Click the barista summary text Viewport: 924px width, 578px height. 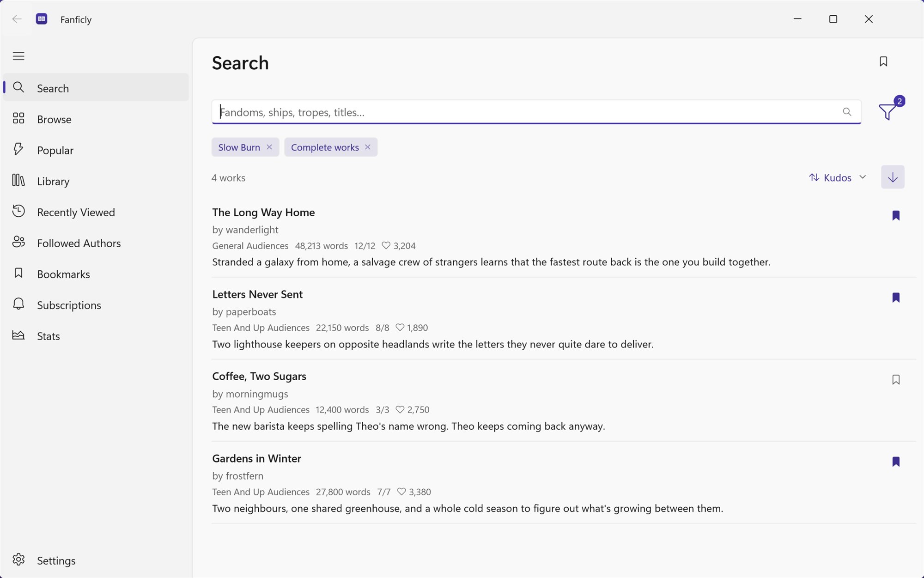[408, 426]
